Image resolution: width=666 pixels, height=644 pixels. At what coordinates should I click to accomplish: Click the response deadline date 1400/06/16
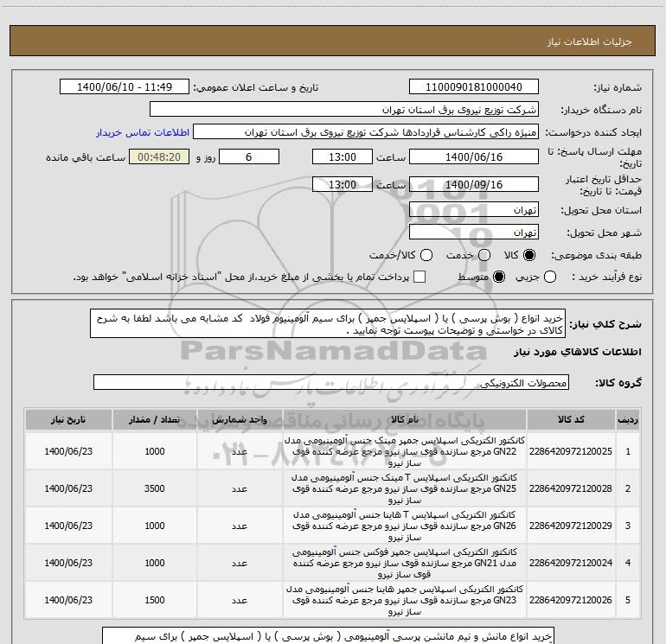(x=474, y=156)
